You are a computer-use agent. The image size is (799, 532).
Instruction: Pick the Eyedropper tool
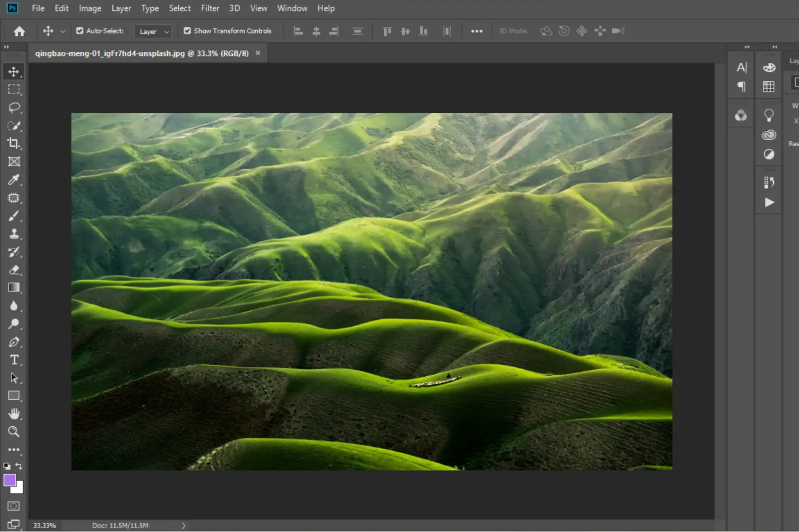(x=14, y=180)
